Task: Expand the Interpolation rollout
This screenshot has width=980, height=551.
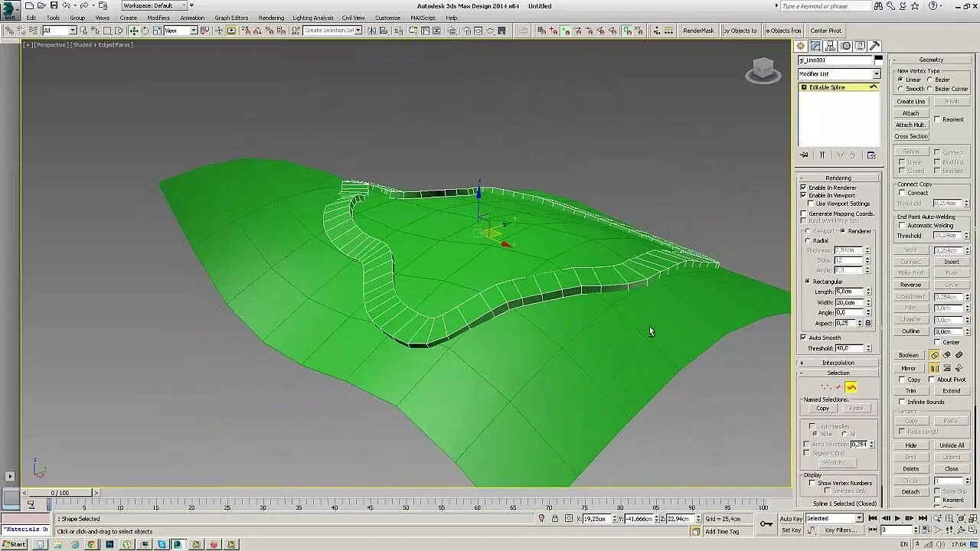Action: tap(838, 363)
